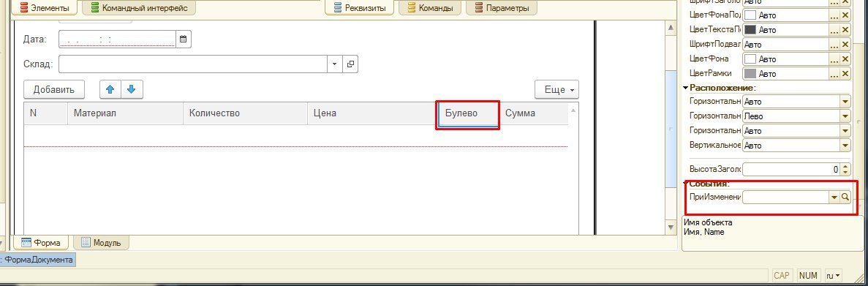Clear ЦветРамки value with the X button
Viewport: 868px width, 286px height.
pos(845,73)
